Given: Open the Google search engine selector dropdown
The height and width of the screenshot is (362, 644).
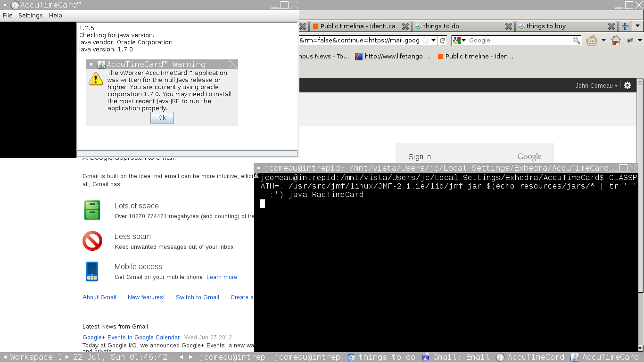Looking at the screenshot, I should [460, 41].
